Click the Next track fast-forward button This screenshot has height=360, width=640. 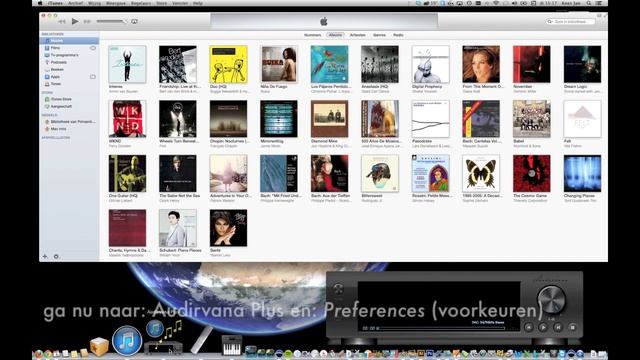pyautogui.click(x=87, y=21)
